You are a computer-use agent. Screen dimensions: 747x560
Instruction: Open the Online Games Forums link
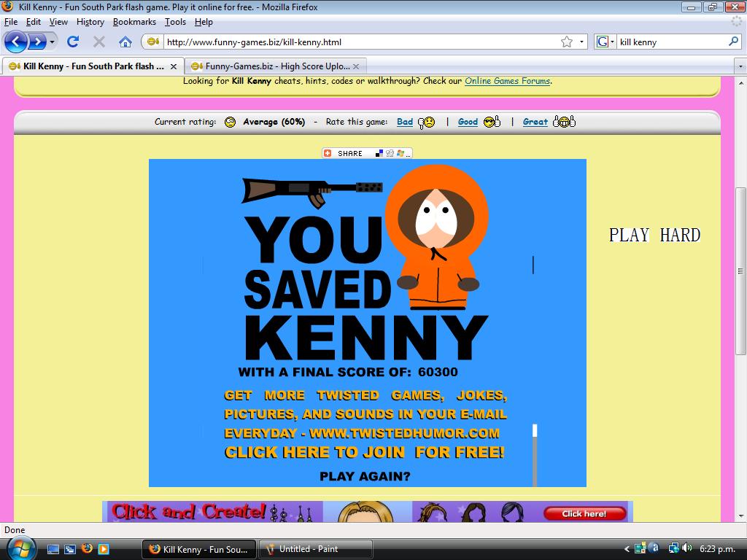508,81
